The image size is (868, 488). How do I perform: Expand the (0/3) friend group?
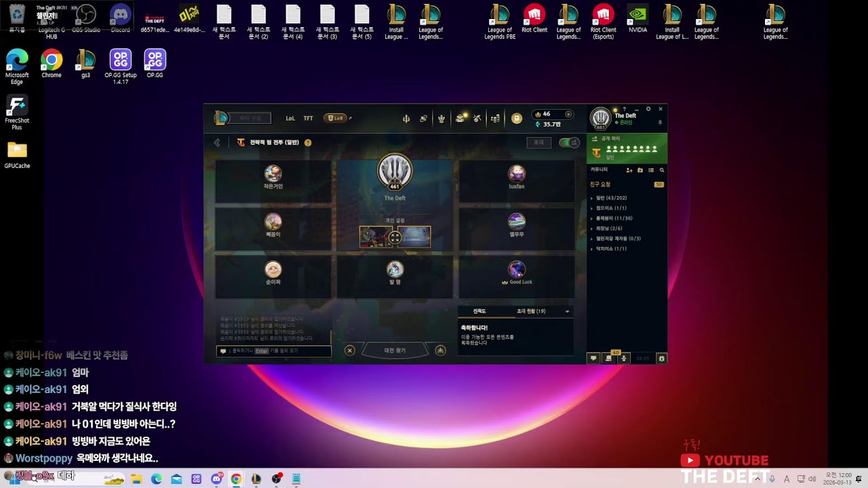click(617, 239)
